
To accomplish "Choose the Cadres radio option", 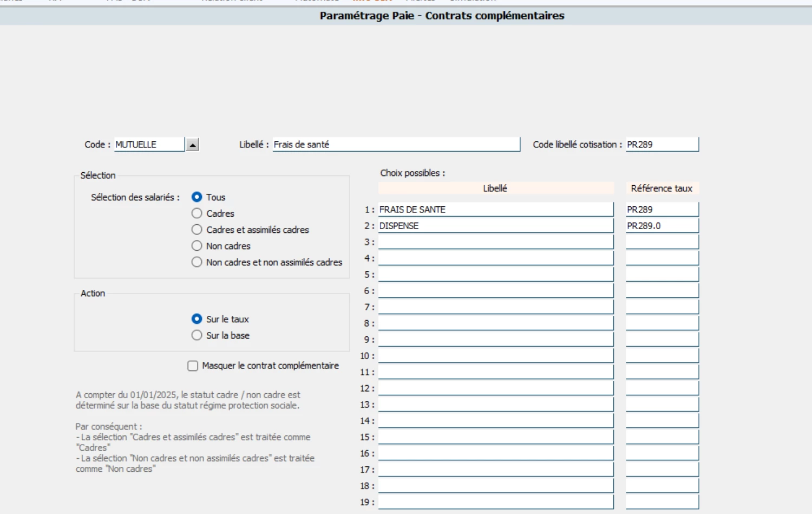I will 197,213.
